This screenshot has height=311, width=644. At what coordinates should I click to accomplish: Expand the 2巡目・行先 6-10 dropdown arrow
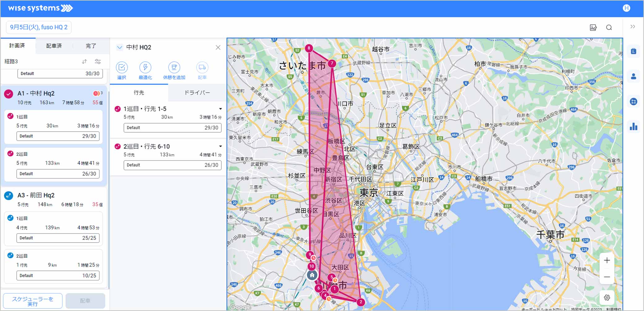pos(220,146)
